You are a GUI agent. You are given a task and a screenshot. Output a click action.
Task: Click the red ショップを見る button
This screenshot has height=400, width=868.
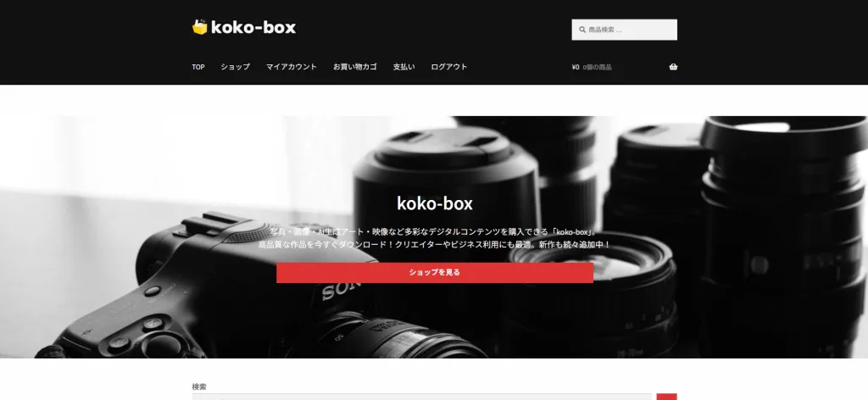(435, 273)
